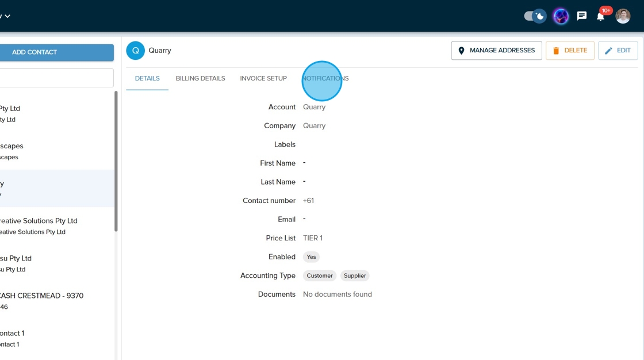Click the location pin in Manage Addresses
The height and width of the screenshot is (360, 644).
click(461, 51)
